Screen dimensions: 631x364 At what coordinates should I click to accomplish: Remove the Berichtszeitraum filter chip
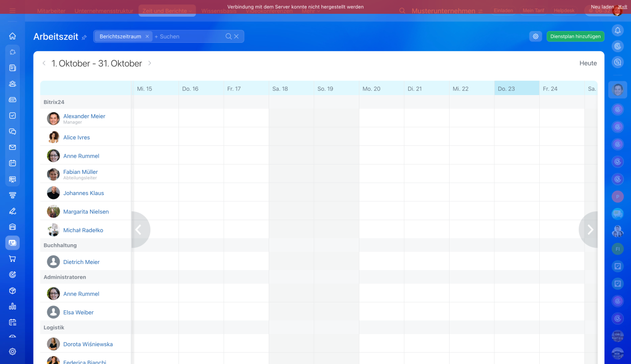coord(147,36)
